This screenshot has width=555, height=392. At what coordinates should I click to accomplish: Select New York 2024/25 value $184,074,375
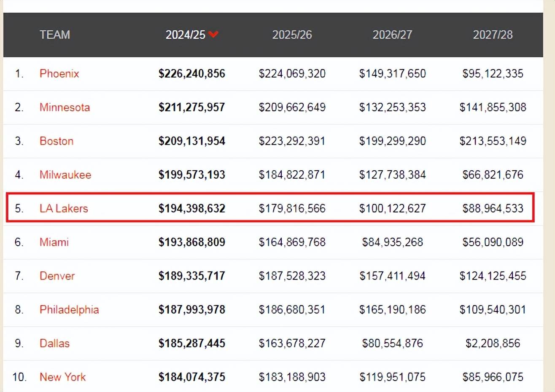[x=192, y=377]
